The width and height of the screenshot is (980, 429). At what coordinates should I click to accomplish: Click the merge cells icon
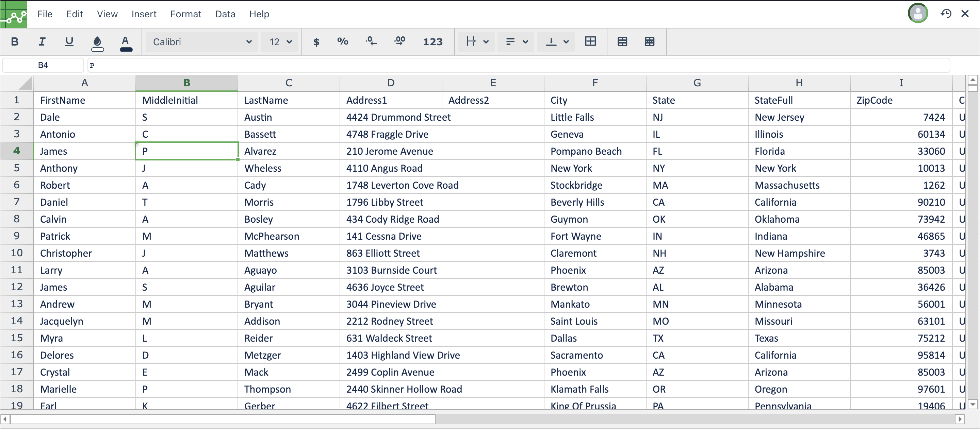point(590,41)
